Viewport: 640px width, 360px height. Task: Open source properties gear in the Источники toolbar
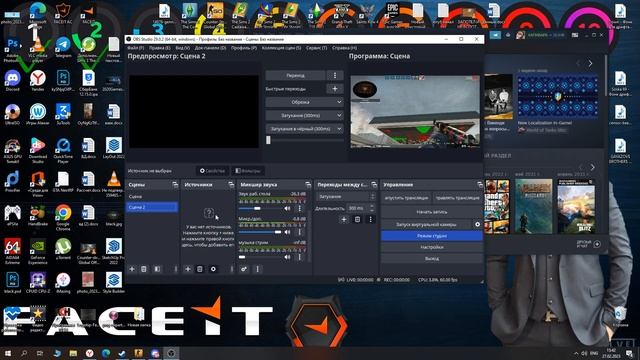213,269
